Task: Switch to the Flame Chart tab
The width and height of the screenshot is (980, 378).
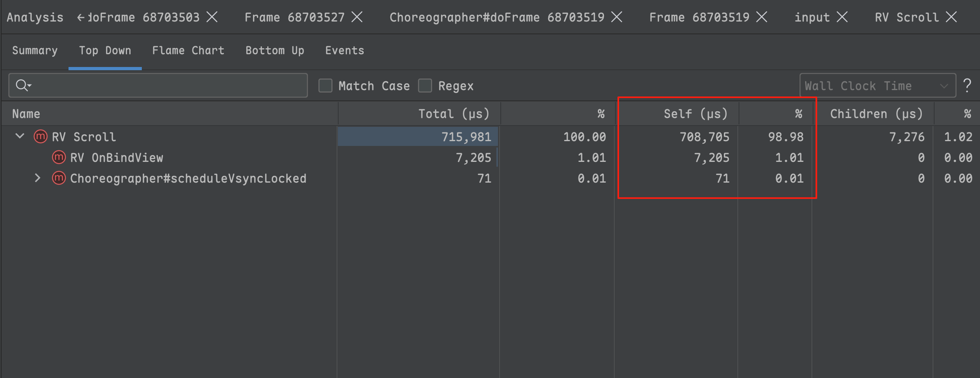Action: [x=188, y=51]
